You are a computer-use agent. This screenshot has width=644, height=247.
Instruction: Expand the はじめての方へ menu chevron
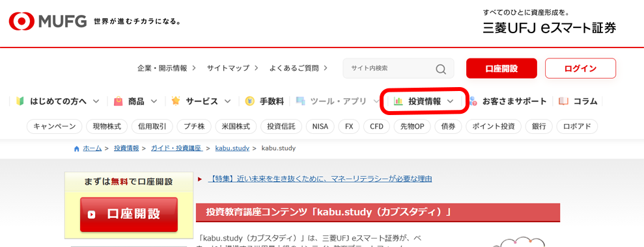coord(96,101)
